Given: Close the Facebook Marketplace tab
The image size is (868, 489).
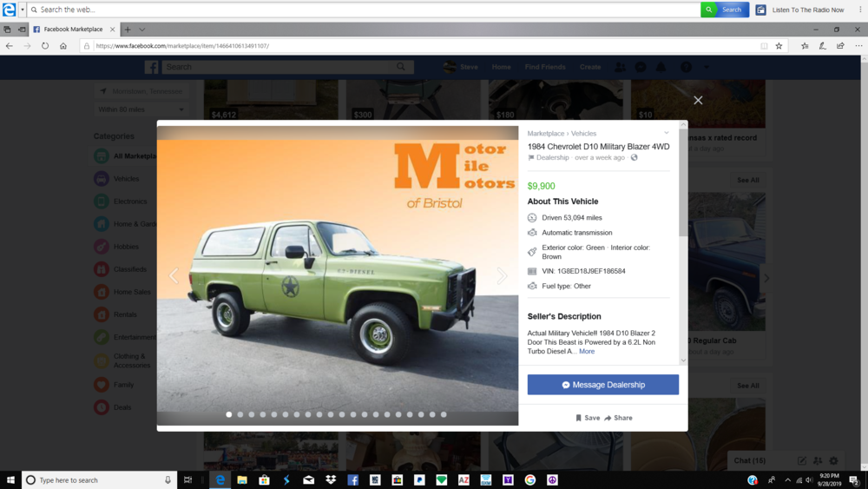Looking at the screenshot, I should tap(112, 30).
